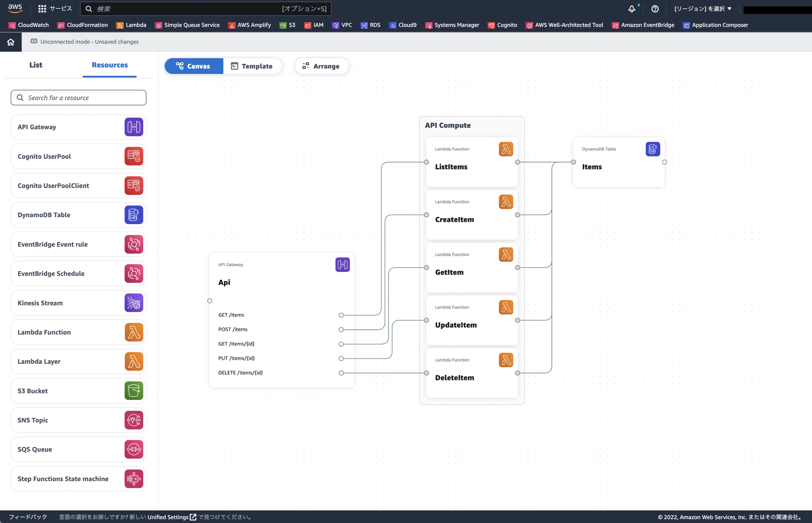
Task: Click the Arrange button
Action: [321, 66]
